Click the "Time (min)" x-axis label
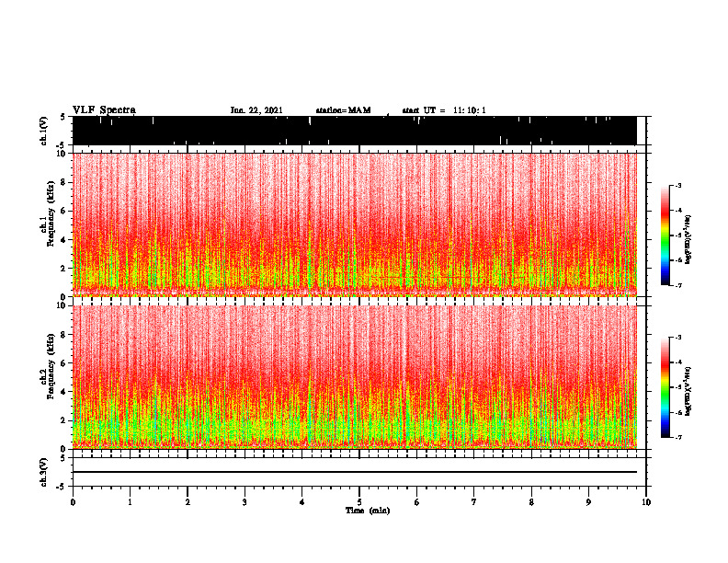 click(x=368, y=511)
